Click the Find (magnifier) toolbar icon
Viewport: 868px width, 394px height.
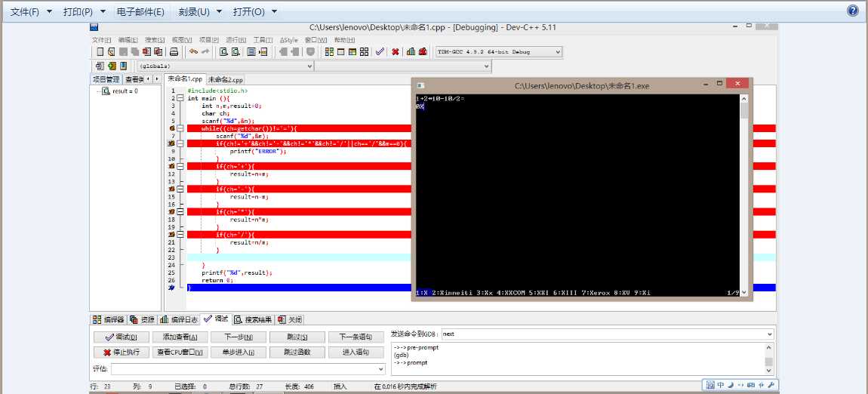click(223, 51)
